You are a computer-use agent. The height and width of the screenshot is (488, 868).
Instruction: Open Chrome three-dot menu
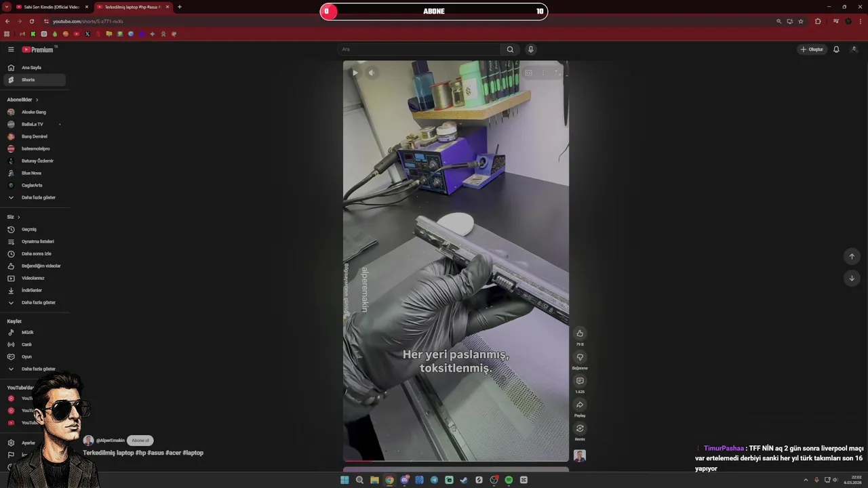click(861, 22)
